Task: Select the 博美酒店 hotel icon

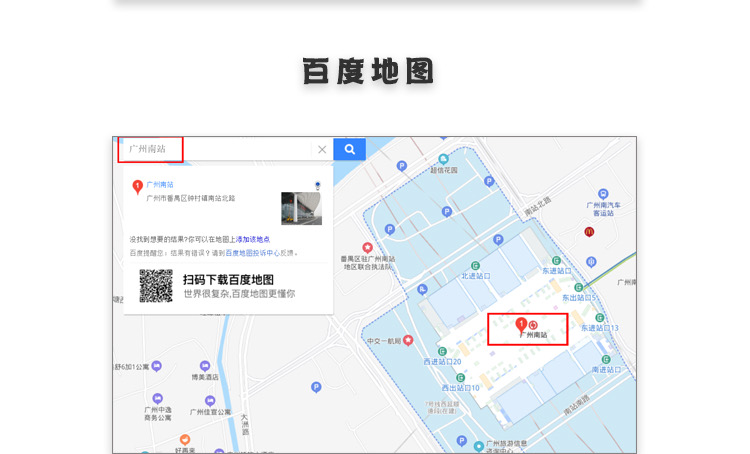Action: pos(205,367)
